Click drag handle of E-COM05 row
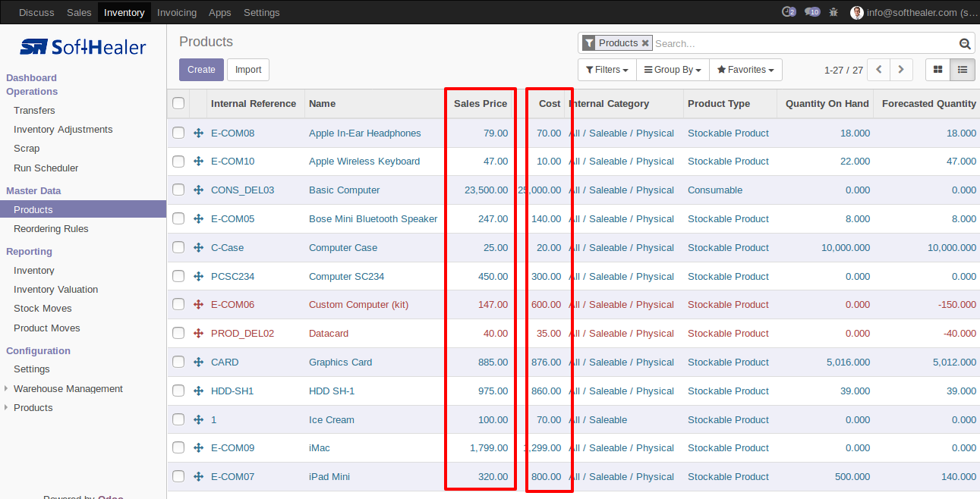Screen dimensions: 980x499 click(198, 219)
